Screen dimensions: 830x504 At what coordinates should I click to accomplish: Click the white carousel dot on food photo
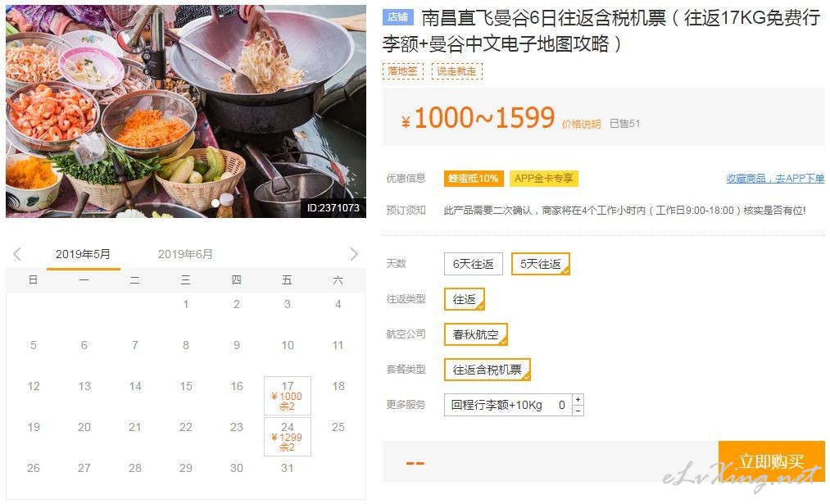215,203
